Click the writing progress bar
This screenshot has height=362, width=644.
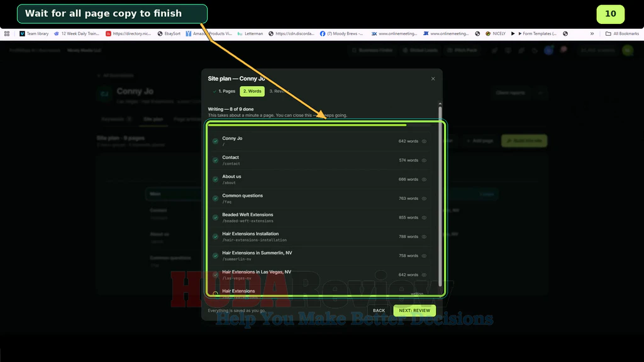coord(319,125)
